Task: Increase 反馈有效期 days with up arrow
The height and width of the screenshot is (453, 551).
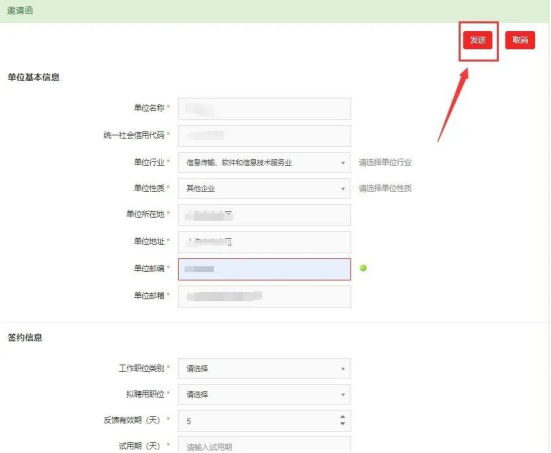Action: pyautogui.click(x=343, y=417)
